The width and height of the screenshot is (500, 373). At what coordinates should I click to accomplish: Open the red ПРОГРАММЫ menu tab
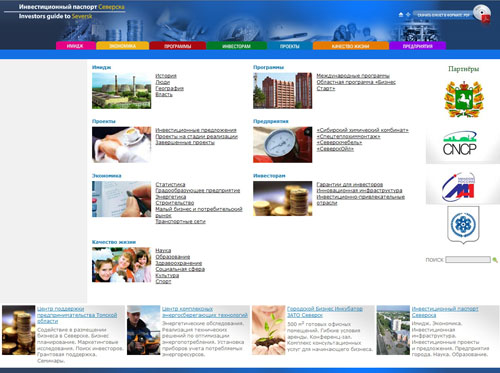178,46
